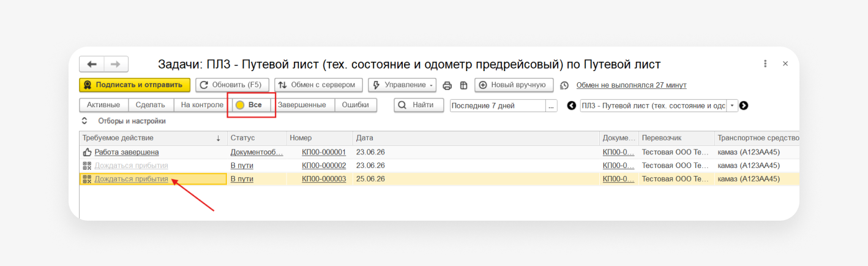Screen dimensions: 868x266
Task: Select the Все filter tab
Action: point(250,105)
